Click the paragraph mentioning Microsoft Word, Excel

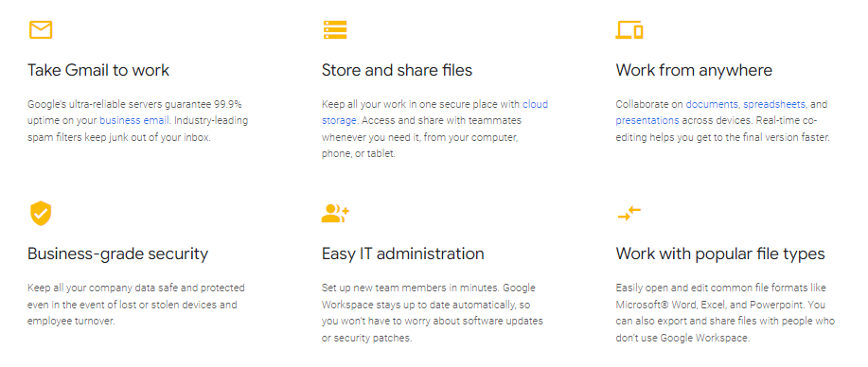[x=725, y=313]
